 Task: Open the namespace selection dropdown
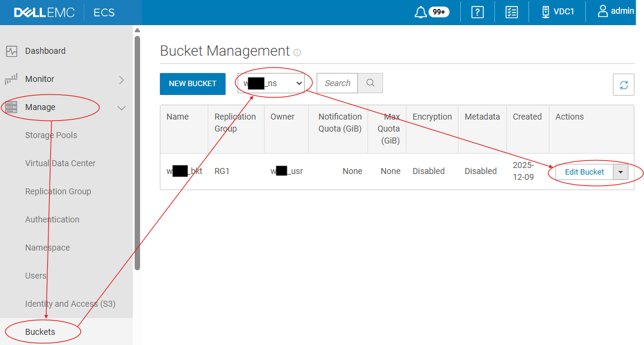click(272, 83)
